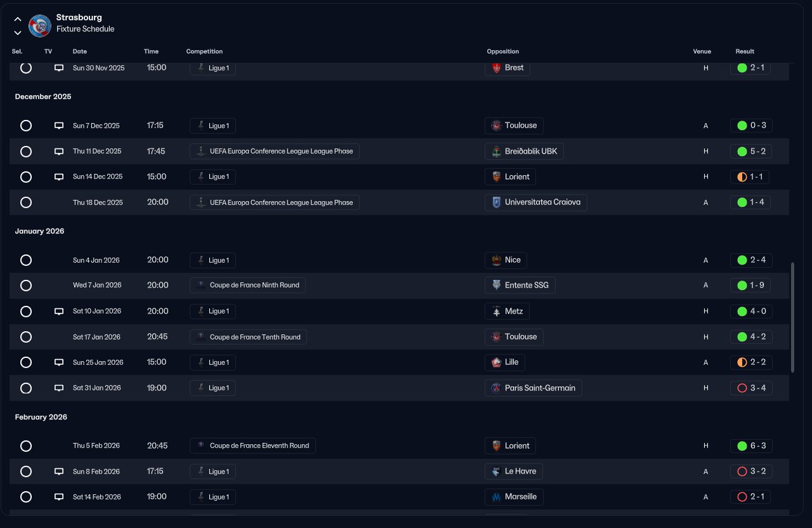Click the Lille club badge

[x=497, y=362]
